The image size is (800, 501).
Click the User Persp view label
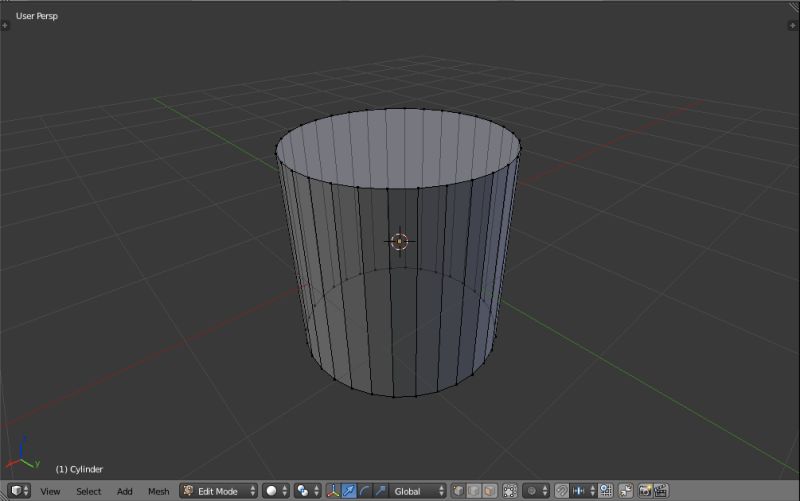click(37, 16)
